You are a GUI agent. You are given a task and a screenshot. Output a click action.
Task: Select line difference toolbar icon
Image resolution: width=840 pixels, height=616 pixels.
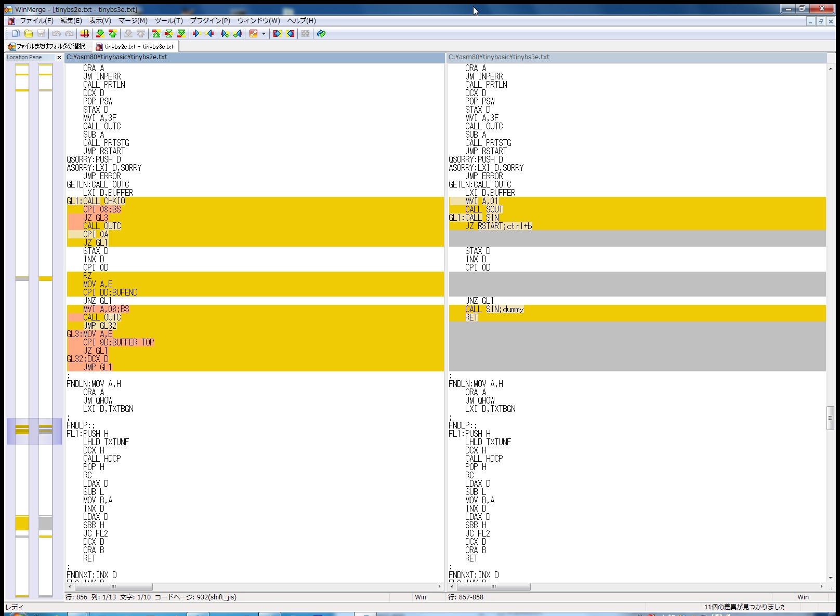click(x=85, y=34)
